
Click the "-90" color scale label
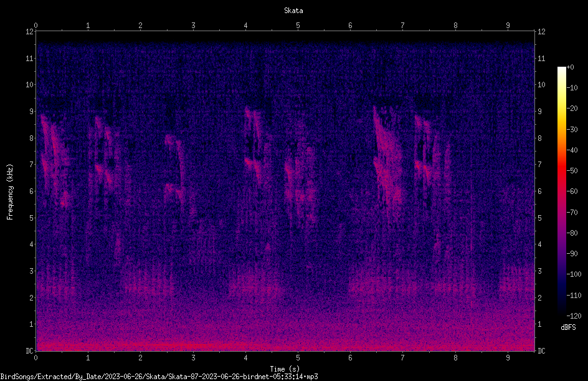(x=572, y=254)
